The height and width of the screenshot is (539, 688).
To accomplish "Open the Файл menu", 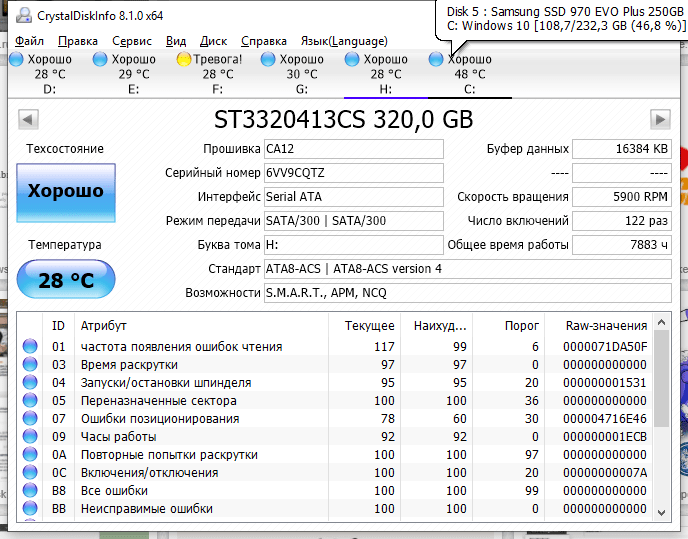I will 29,41.
